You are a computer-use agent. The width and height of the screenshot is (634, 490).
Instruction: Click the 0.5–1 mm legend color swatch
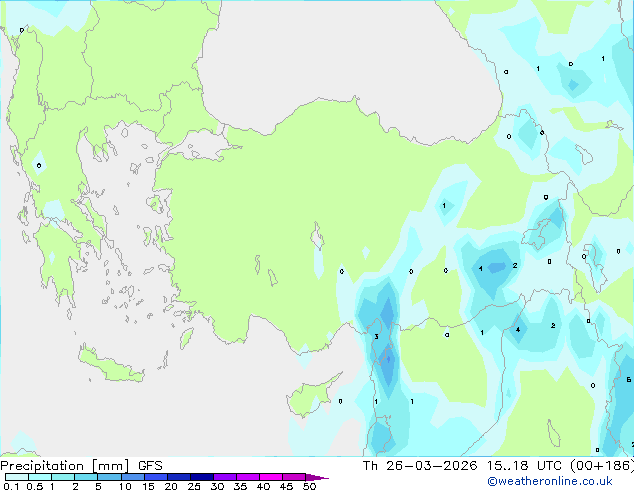click(x=40, y=477)
